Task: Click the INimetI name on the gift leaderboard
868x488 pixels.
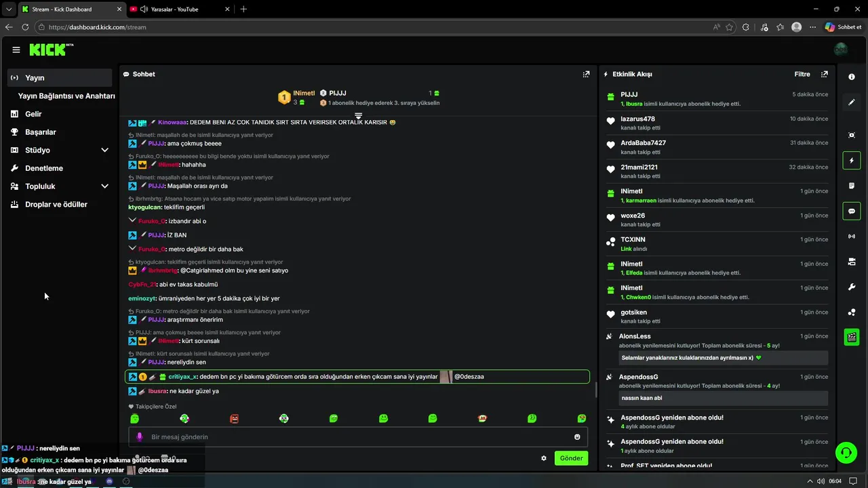Action: click(x=304, y=93)
